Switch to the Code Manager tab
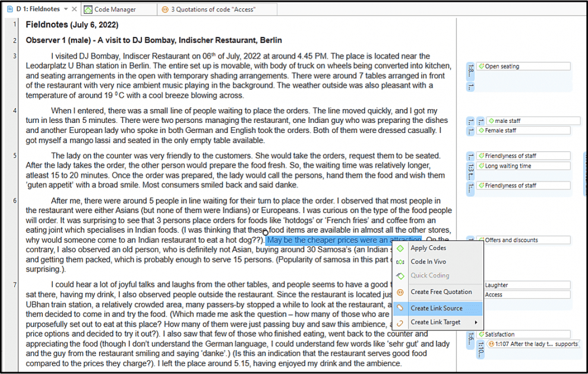The image size is (588, 374). point(116,9)
